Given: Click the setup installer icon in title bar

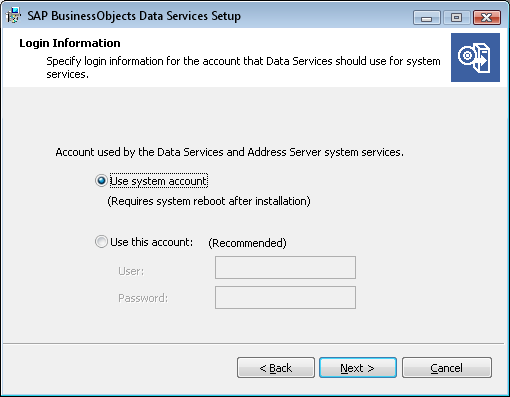Looking at the screenshot, I should [13, 15].
